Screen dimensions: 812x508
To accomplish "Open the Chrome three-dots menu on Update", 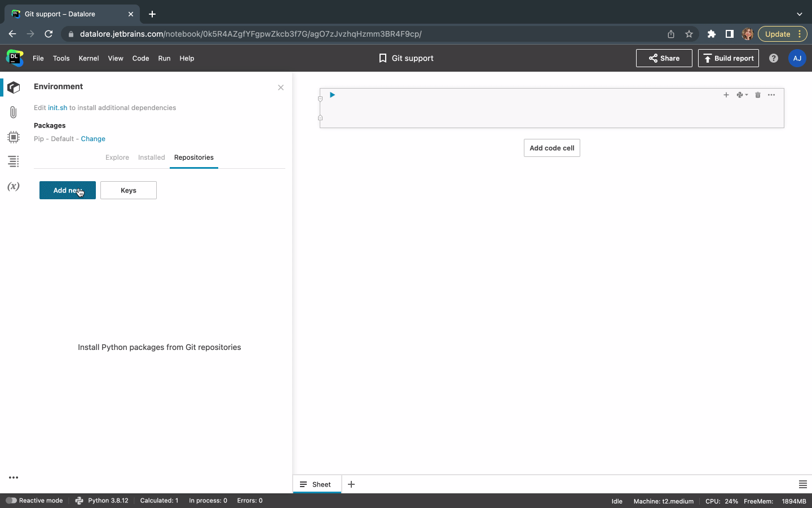I will tap(800, 34).
